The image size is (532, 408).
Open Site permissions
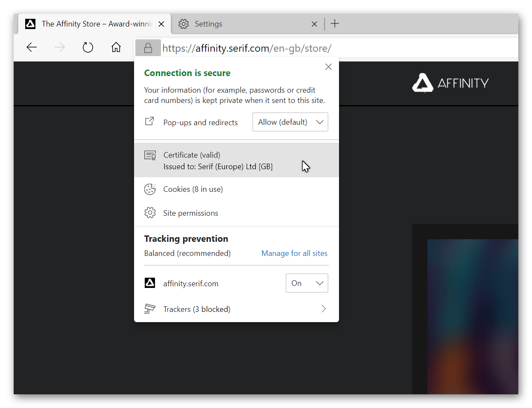[237, 213]
